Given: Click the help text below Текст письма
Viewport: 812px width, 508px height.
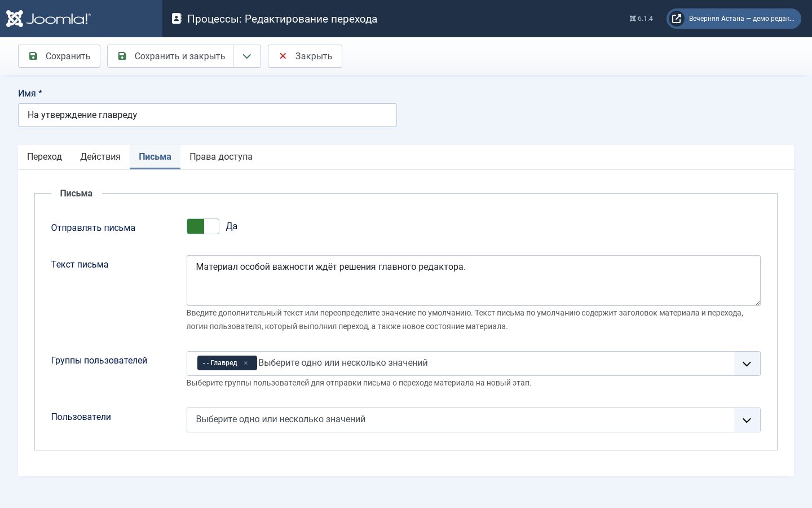Looking at the screenshot, I should point(465,319).
